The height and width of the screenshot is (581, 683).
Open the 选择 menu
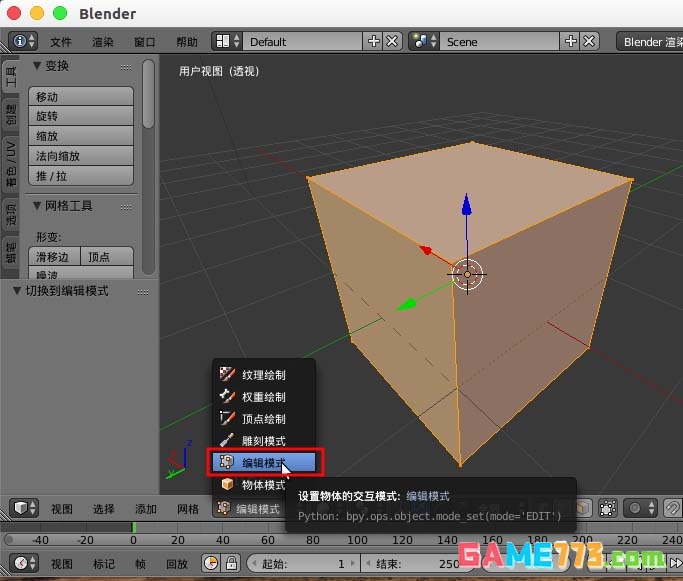coord(104,509)
